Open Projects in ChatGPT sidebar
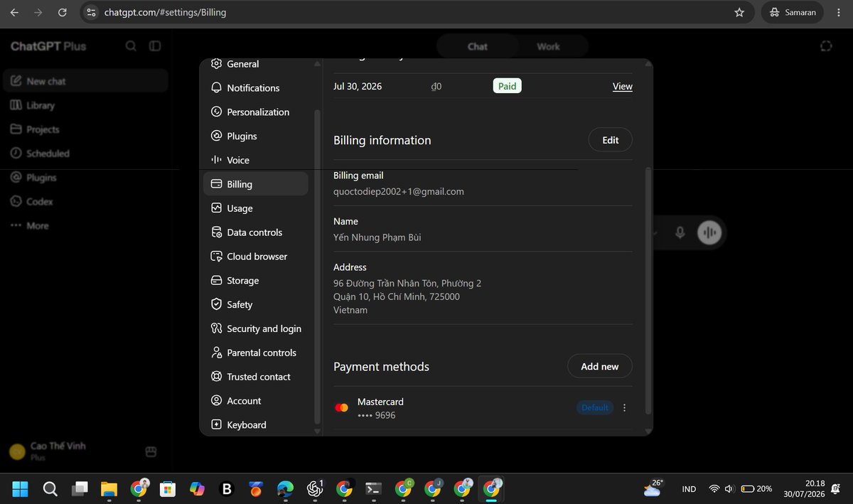This screenshot has height=504, width=853. [x=85, y=129]
